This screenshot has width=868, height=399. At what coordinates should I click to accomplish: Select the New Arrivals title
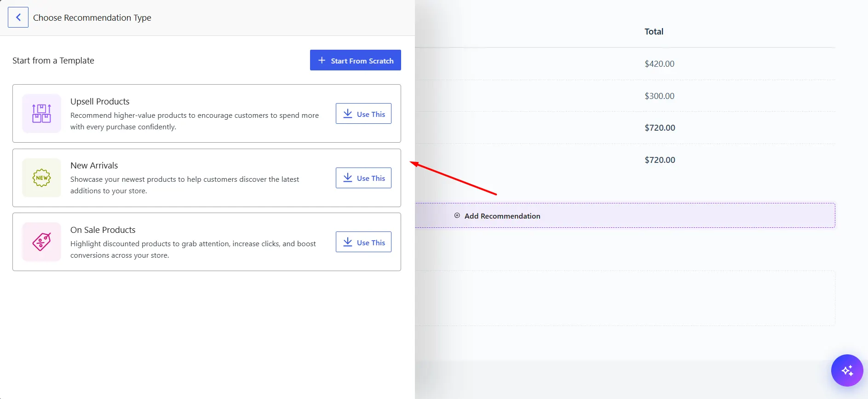click(94, 165)
